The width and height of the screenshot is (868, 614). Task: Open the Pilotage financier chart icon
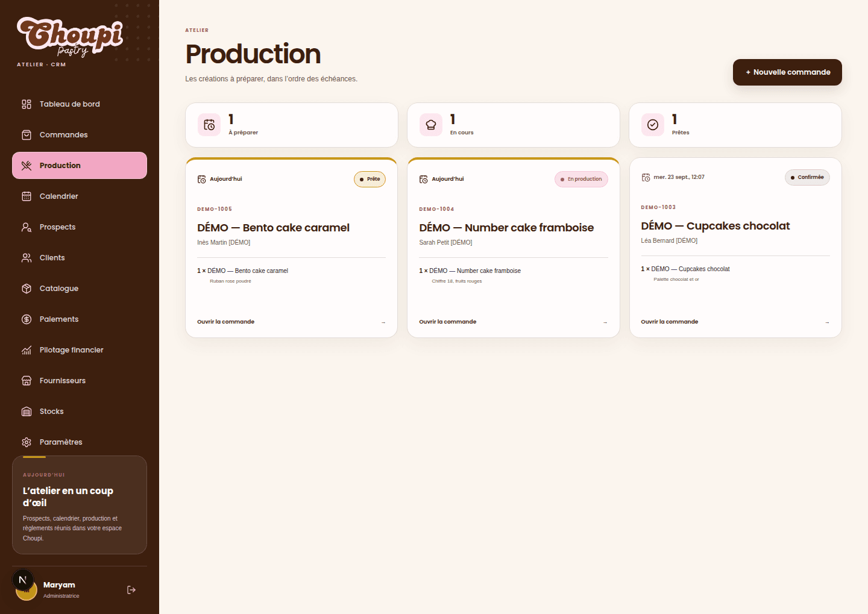coord(27,350)
